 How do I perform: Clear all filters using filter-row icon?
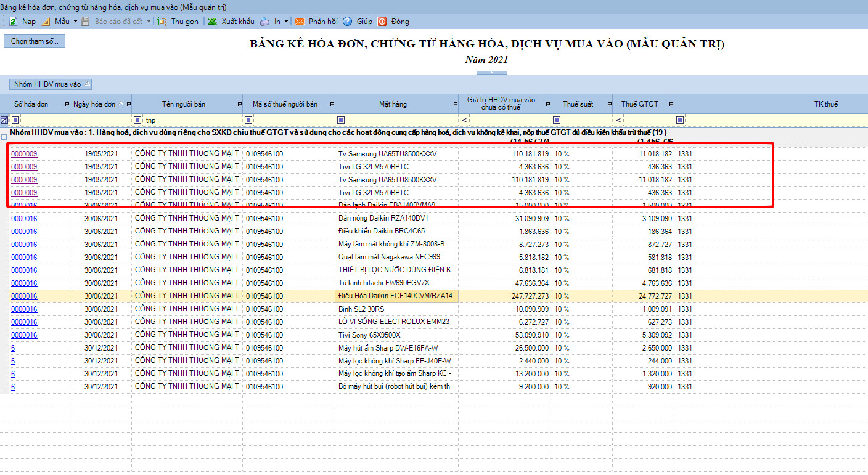[4, 120]
